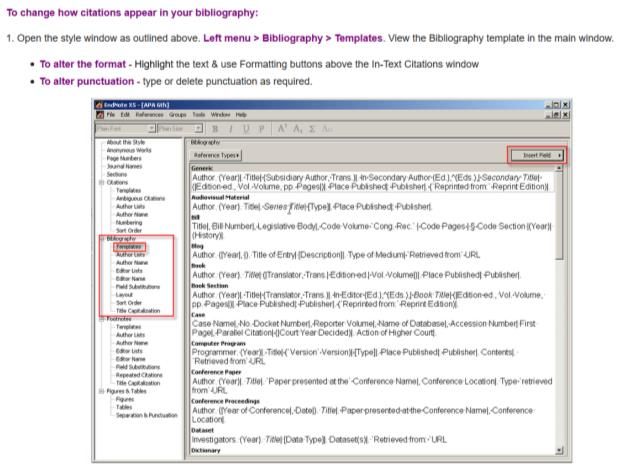The image size is (628, 473).
Task: Collapse the Citations tree node
Action: 101,183
